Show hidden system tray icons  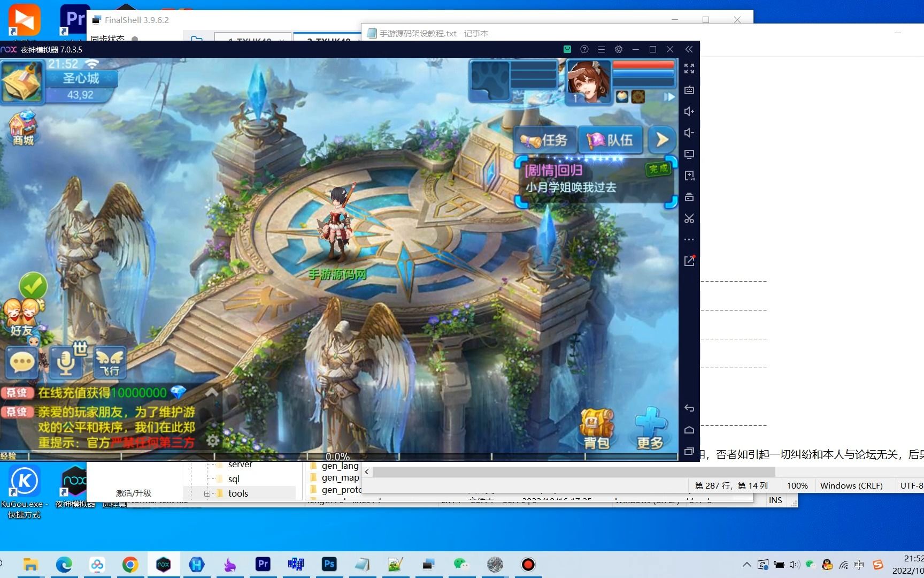click(x=747, y=565)
